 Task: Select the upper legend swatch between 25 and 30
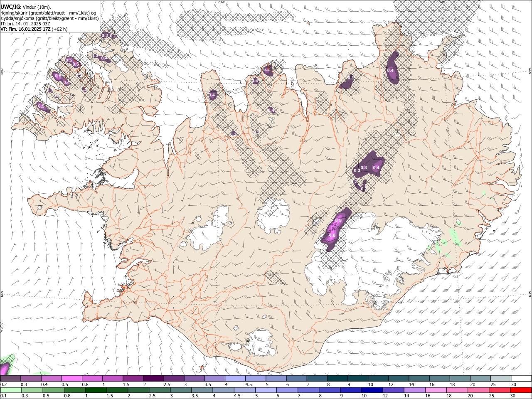[500, 379]
